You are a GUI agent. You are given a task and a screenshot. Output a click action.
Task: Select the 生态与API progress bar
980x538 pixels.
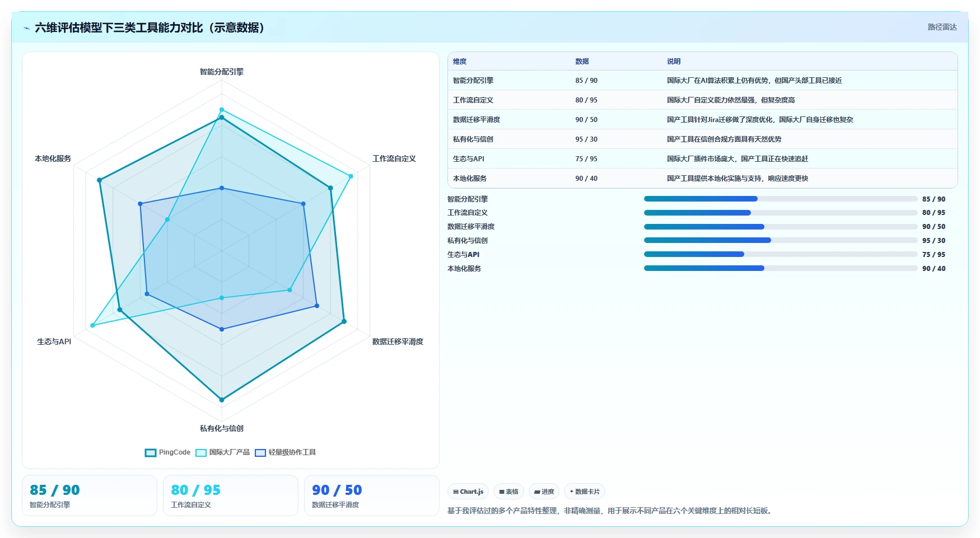(x=781, y=254)
